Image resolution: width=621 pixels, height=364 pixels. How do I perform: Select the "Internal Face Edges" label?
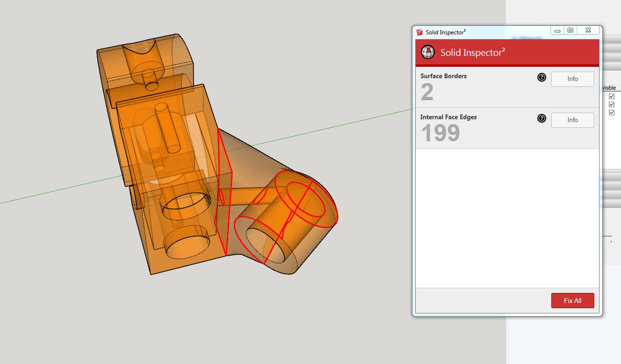449,117
